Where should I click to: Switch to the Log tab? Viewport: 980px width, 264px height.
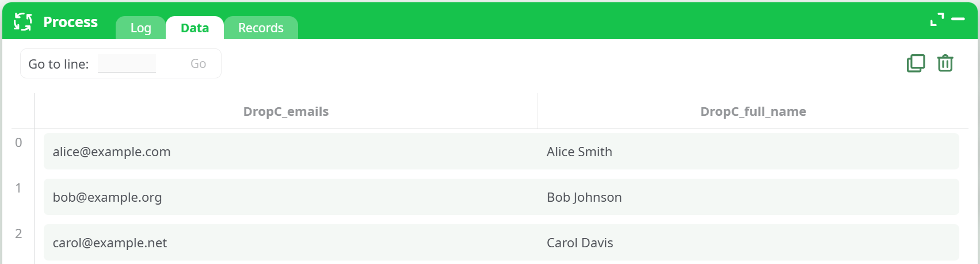pyautogui.click(x=140, y=28)
